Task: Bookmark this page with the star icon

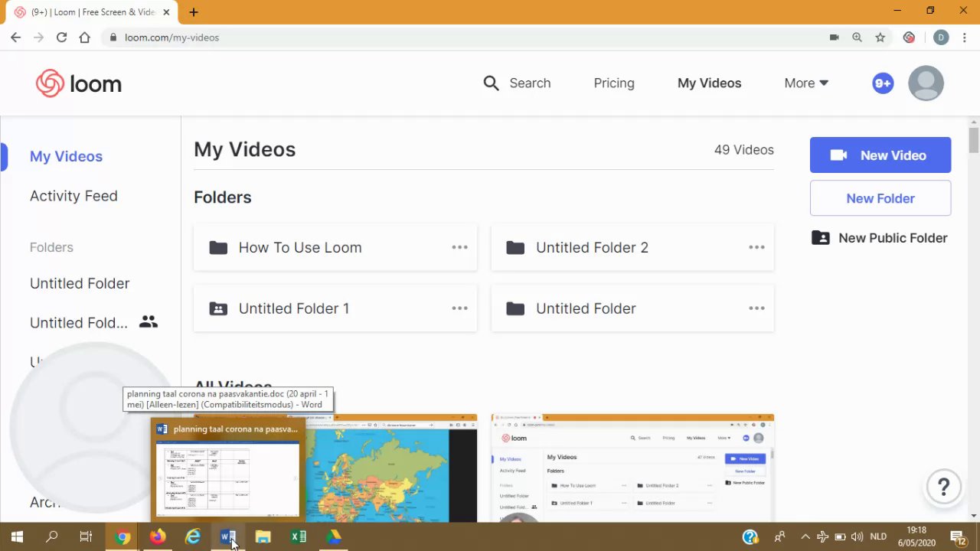Action: 880,37
